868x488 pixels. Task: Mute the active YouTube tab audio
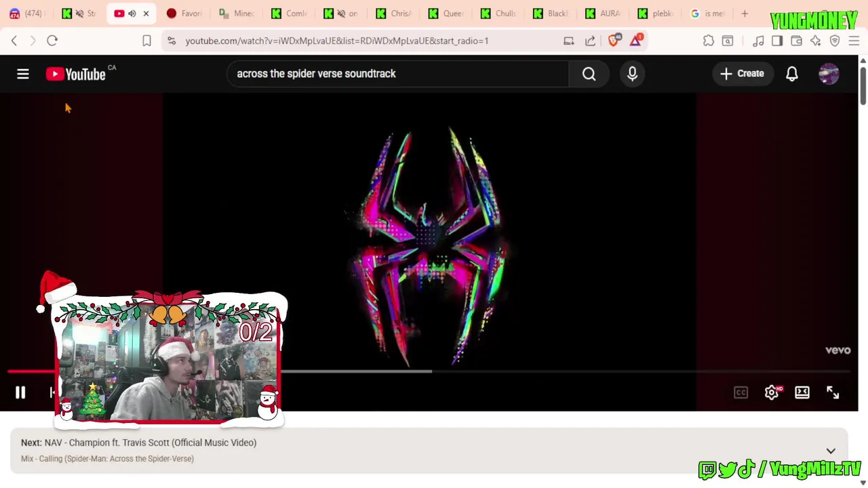click(132, 14)
